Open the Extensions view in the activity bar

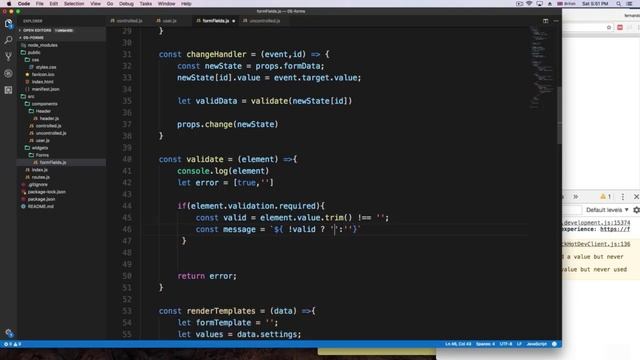pos(8,90)
